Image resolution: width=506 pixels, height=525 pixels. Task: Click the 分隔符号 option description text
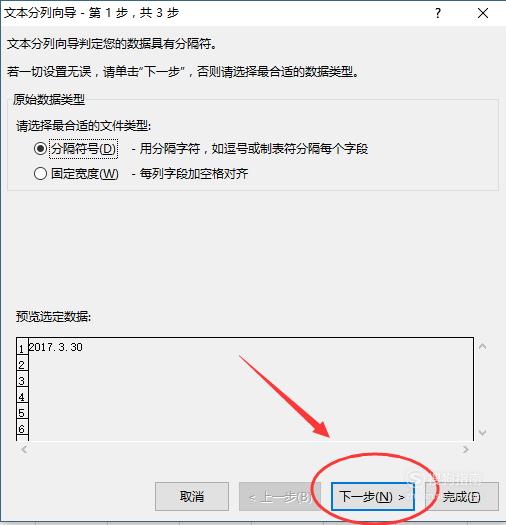click(250, 149)
